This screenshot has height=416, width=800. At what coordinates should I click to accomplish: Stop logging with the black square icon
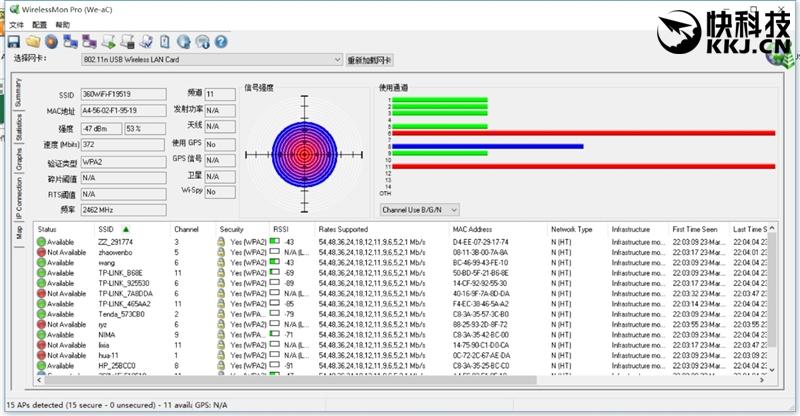pos(128,42)
